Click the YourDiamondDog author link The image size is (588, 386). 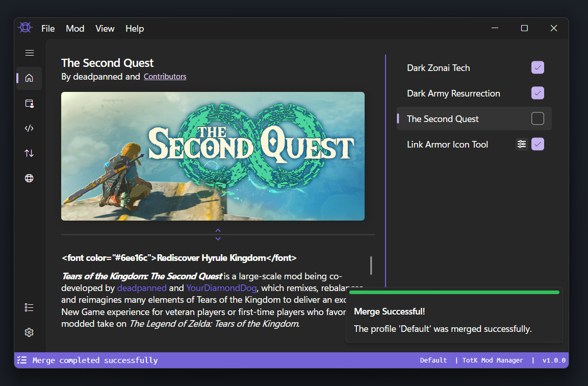(x=221, y=287)
